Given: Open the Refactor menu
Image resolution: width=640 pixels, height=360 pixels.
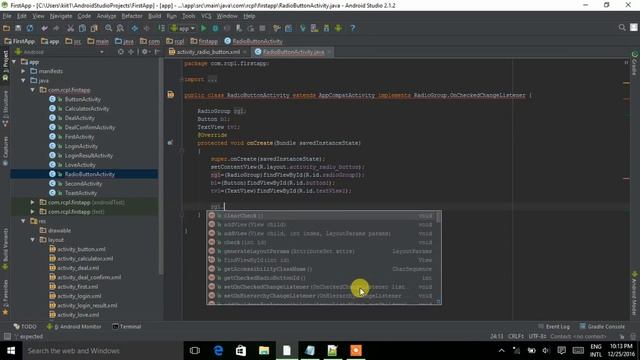Looking at the screenshot, I should pos(132,16).
